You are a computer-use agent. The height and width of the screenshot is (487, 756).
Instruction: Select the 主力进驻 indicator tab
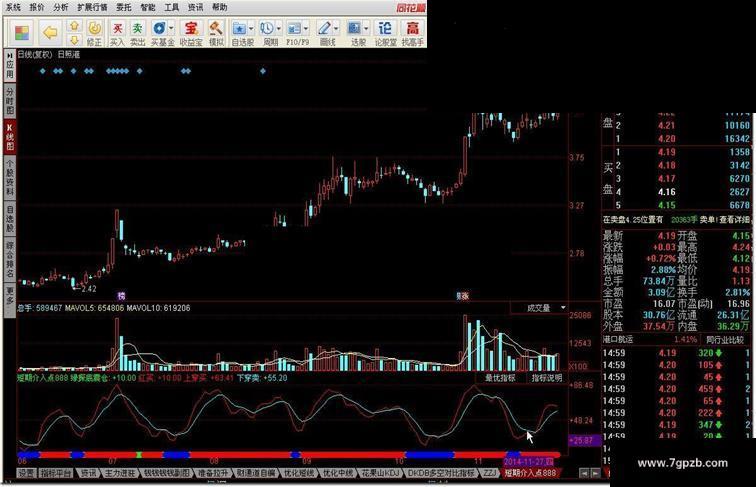tap(120, 473)
